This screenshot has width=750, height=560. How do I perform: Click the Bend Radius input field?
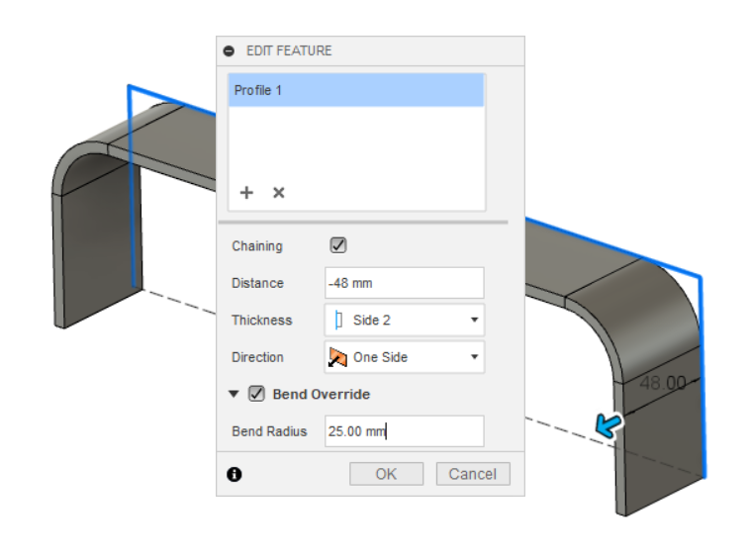tap(404, 431)
